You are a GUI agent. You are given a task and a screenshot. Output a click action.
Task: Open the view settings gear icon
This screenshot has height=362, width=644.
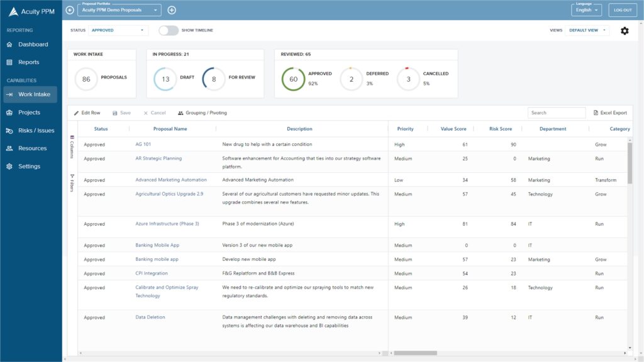(625, 30)
